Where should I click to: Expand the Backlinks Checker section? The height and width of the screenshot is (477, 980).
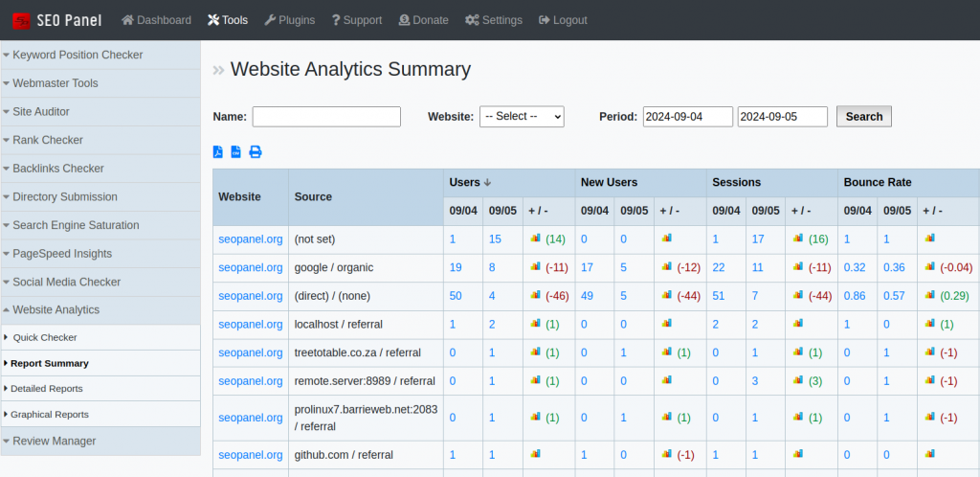pyautogui.click(x=57, y=169)
